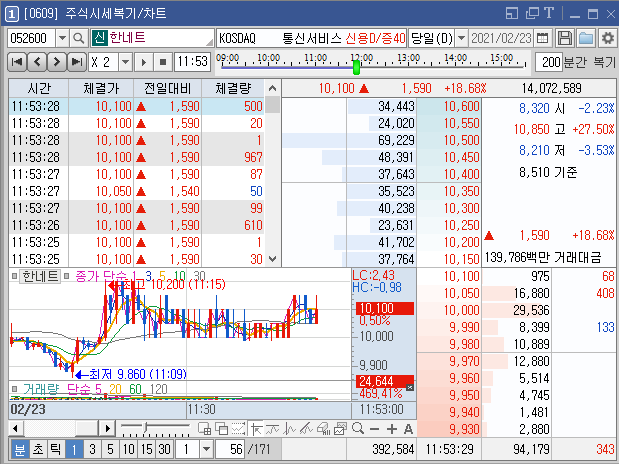Select 초 second chart mode
This screenshot has width=619, height=464.
pos(38,449)
